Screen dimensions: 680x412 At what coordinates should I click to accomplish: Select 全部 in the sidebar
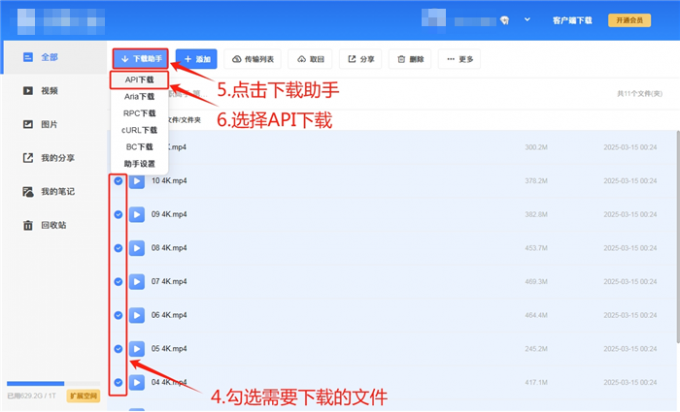point(54,57)
